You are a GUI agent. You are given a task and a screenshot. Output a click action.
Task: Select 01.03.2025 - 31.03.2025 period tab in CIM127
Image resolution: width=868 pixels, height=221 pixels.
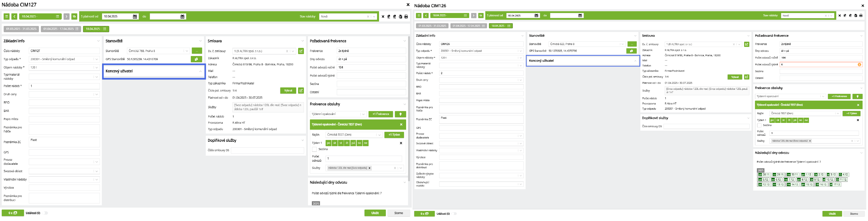coord(21,29)
